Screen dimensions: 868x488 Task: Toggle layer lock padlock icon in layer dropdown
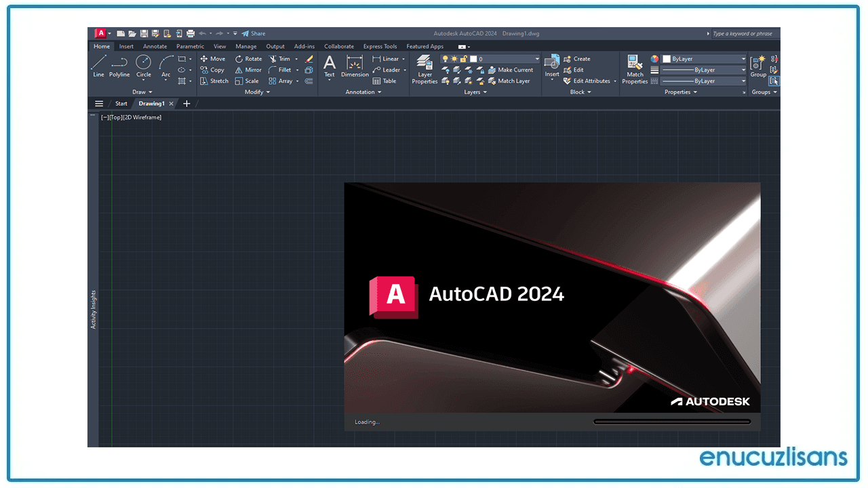[464, 59]
